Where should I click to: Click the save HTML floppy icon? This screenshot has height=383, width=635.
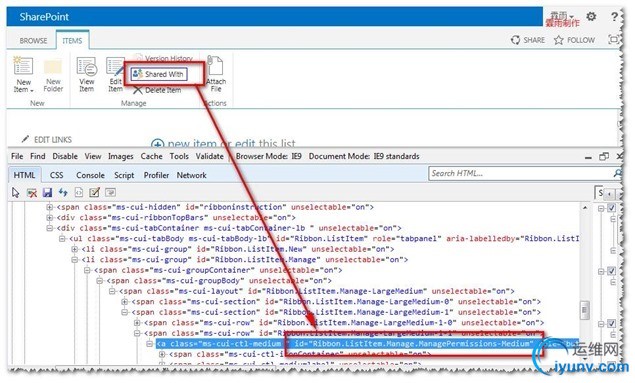[47, 192]
